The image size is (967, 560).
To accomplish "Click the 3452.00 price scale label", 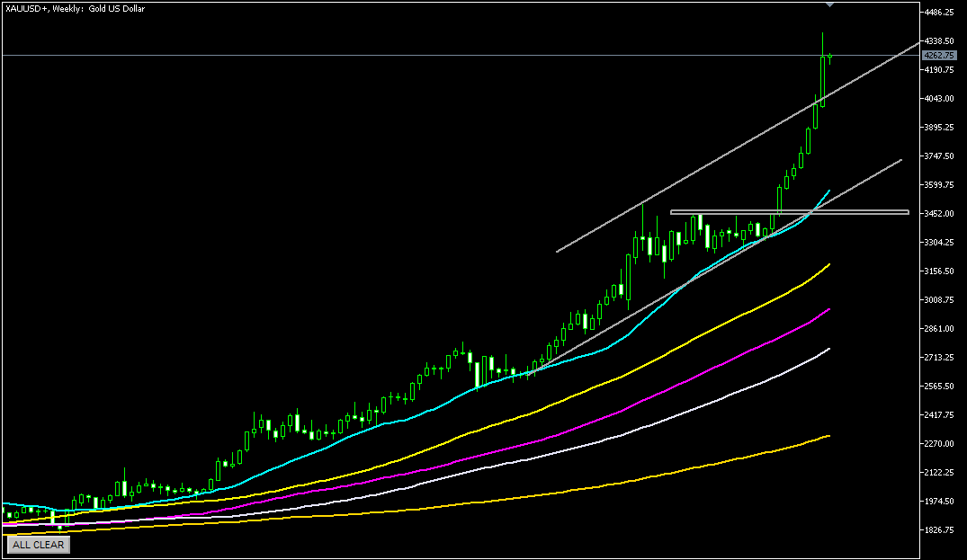I will [937, 214].
